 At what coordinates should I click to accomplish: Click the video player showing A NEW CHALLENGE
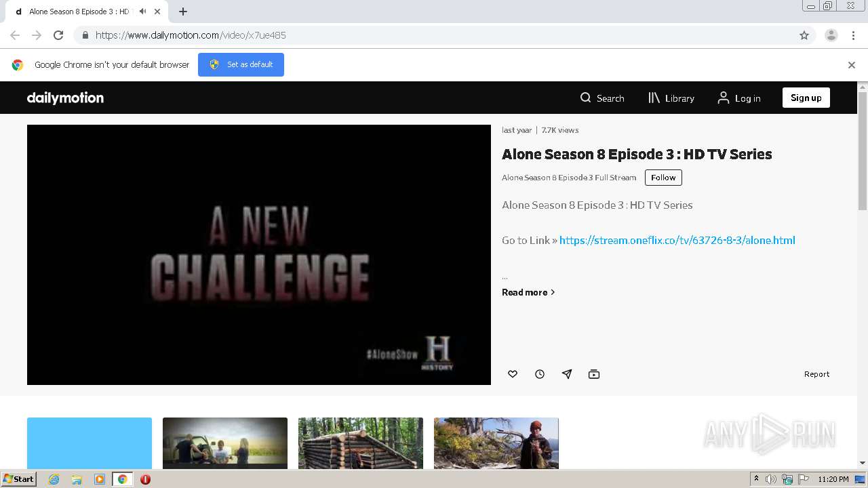pos(259,255)
